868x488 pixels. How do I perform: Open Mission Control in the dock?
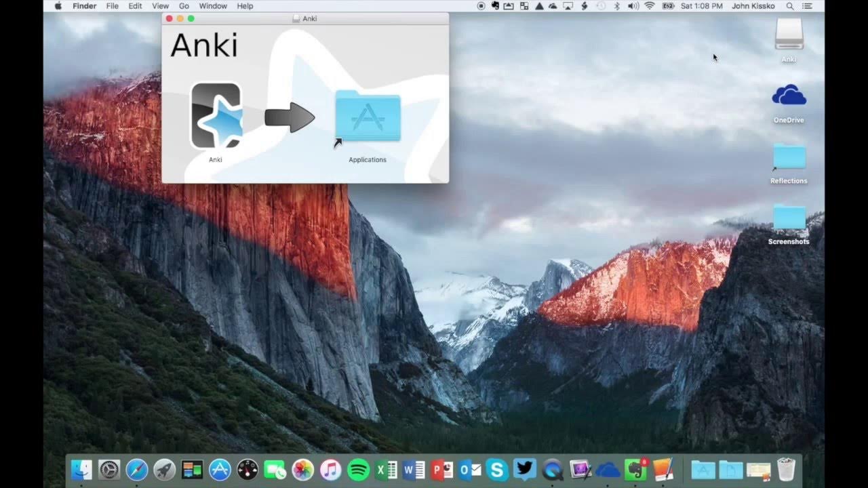193,469
